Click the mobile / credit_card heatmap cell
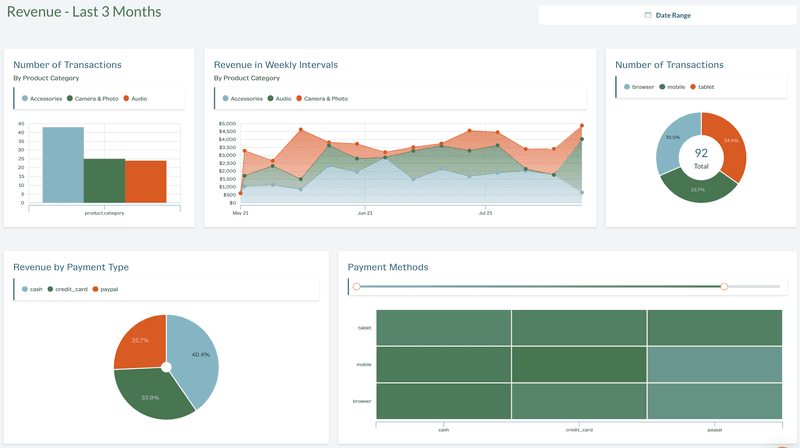 coord(579,364)
